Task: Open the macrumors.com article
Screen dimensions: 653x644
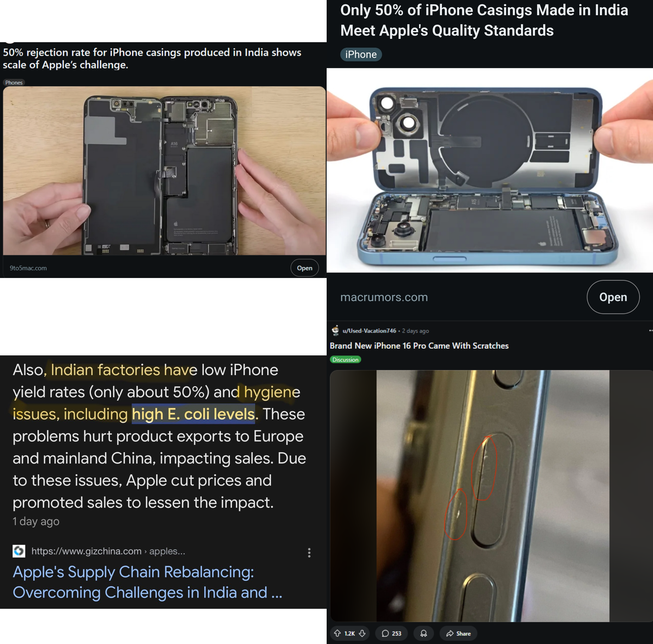Action: coord(613,297)
